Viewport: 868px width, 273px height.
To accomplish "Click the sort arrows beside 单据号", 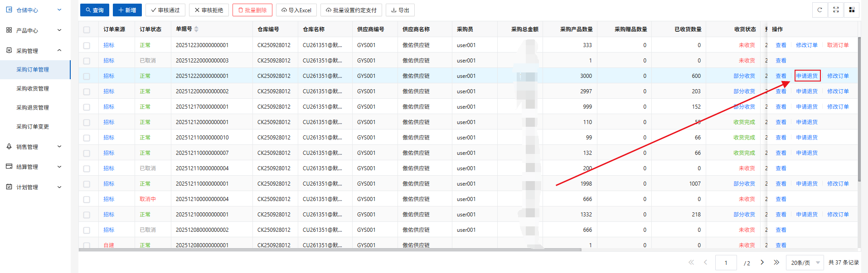I will [x=196, y=29].
